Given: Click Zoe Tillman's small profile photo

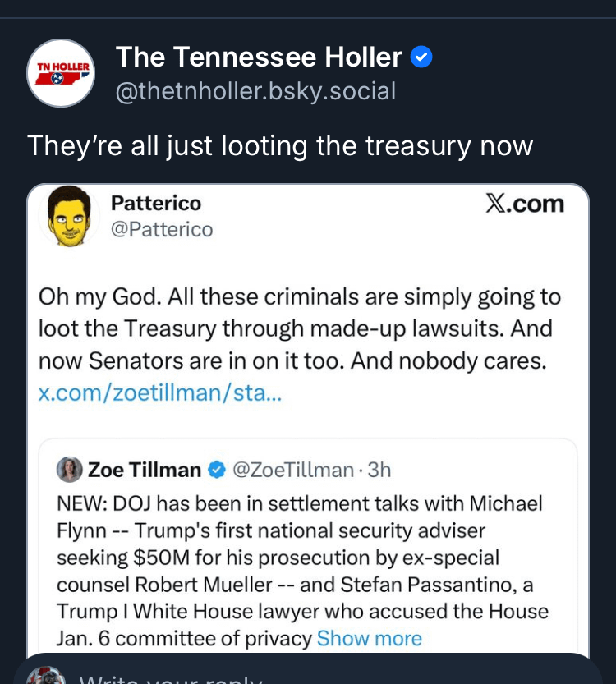Looking at the screenshot, I should pos(69,470).
